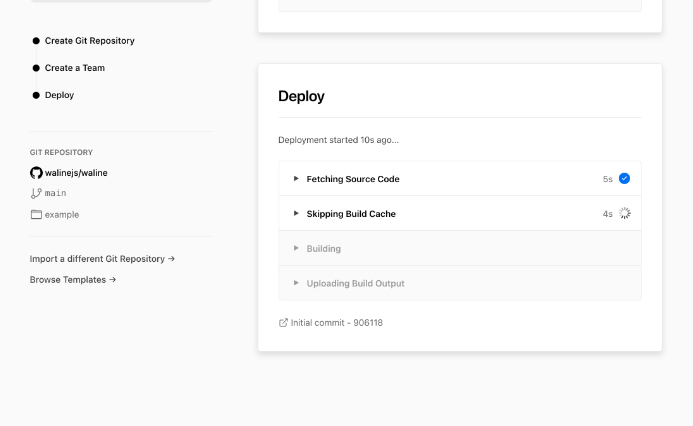Click the git branch icon next to main

coord(36,193)
